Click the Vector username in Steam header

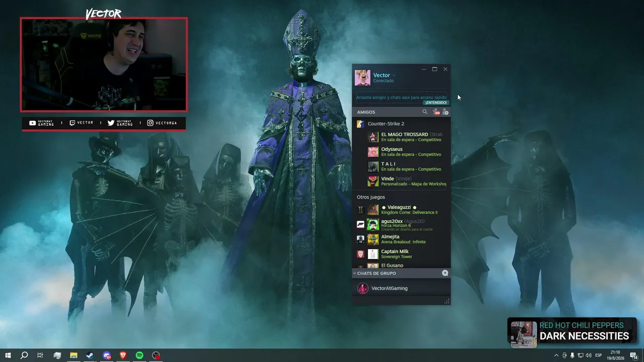[x=381, y=75]
